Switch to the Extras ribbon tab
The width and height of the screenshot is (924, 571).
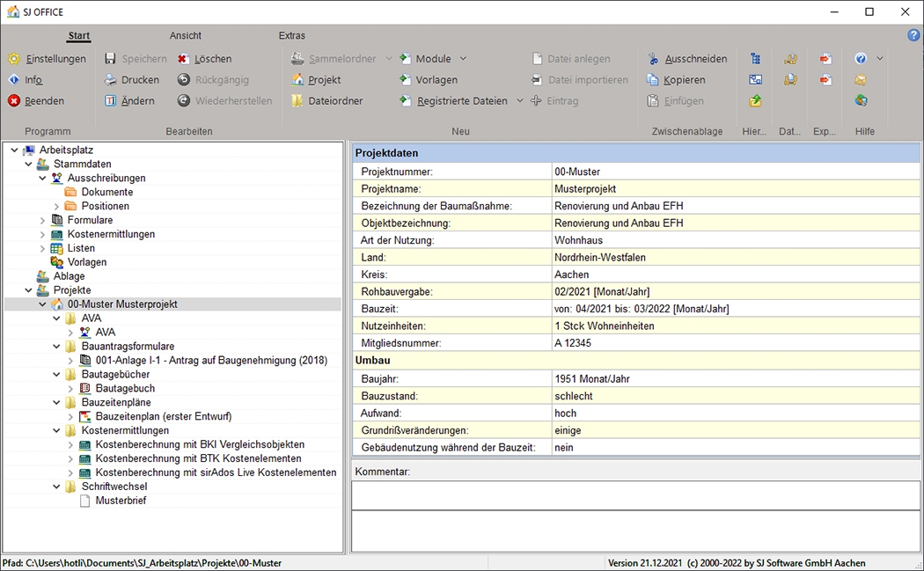(291, 36)
